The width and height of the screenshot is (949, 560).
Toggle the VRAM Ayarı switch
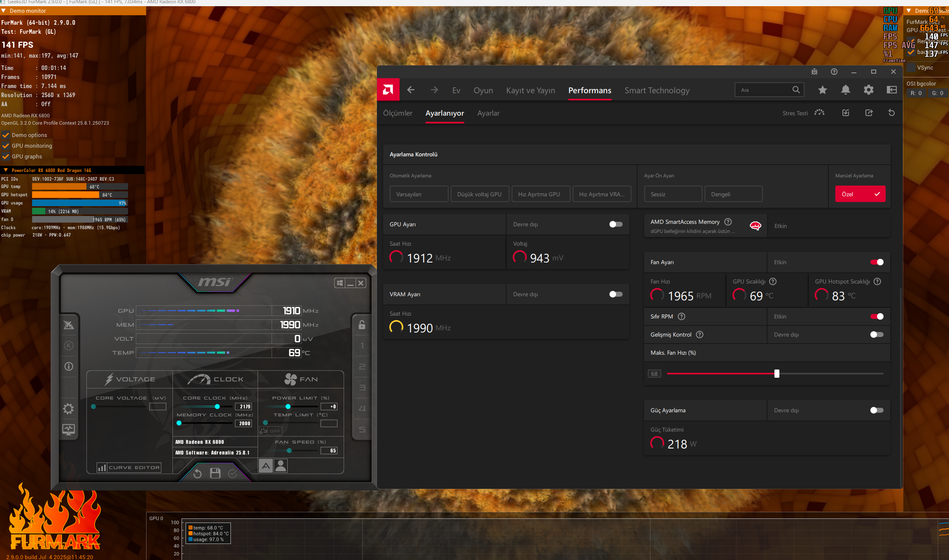616,294
